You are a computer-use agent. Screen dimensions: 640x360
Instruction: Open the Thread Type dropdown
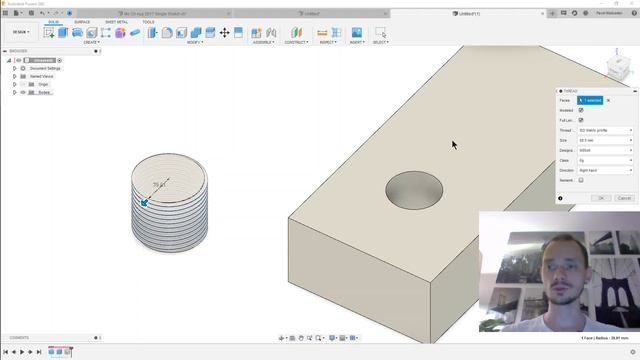click(x=605, y=130)
